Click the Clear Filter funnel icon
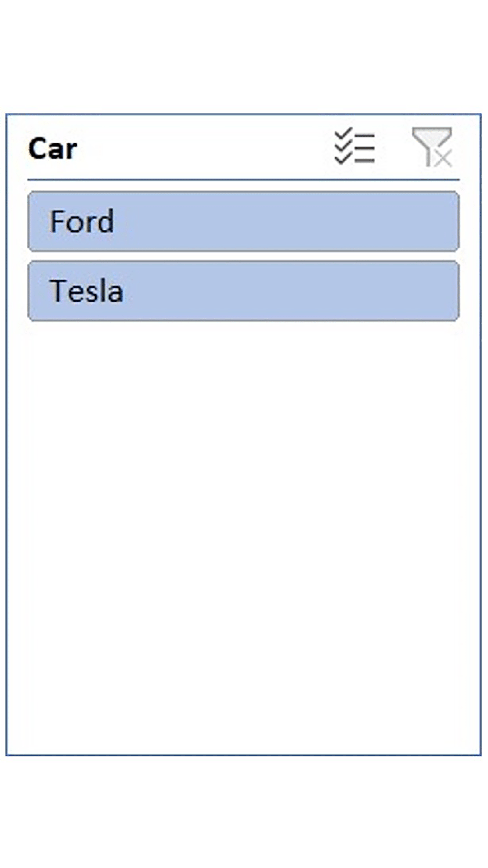488x868 pixels. pos(432,146)
